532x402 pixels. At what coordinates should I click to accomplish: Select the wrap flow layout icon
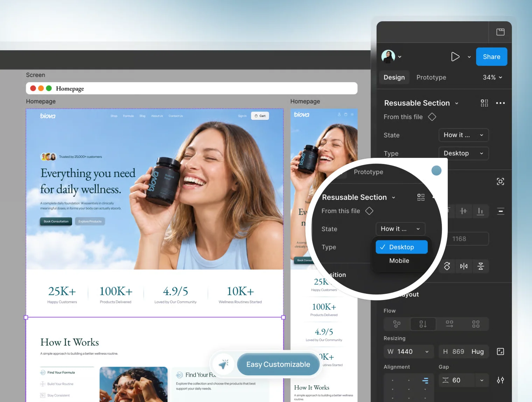pos(397,324)
